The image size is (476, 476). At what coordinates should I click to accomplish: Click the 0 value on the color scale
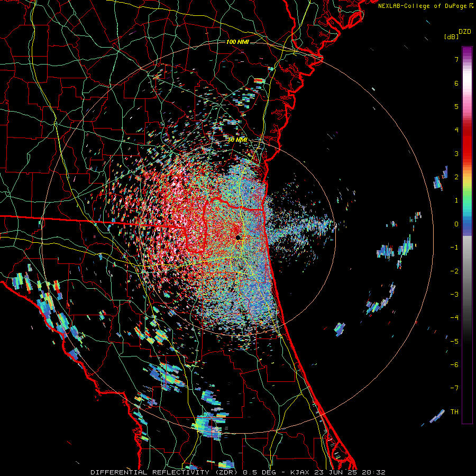(456, 224)
